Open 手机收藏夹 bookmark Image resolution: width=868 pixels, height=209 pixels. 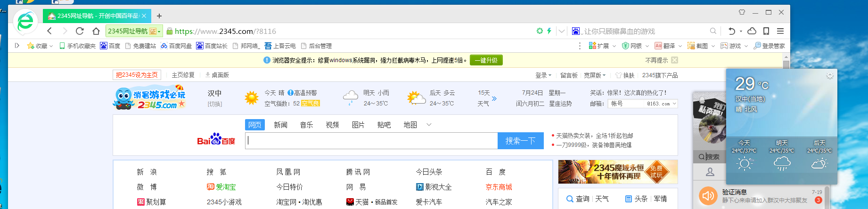pyautogui.click(x=77, y=46)
